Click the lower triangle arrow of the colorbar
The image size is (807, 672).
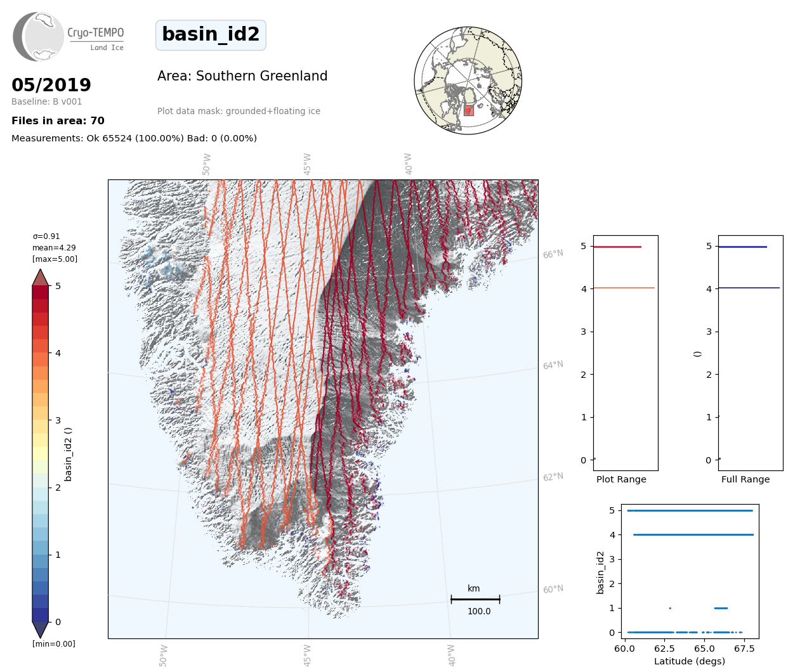point(41,630)
